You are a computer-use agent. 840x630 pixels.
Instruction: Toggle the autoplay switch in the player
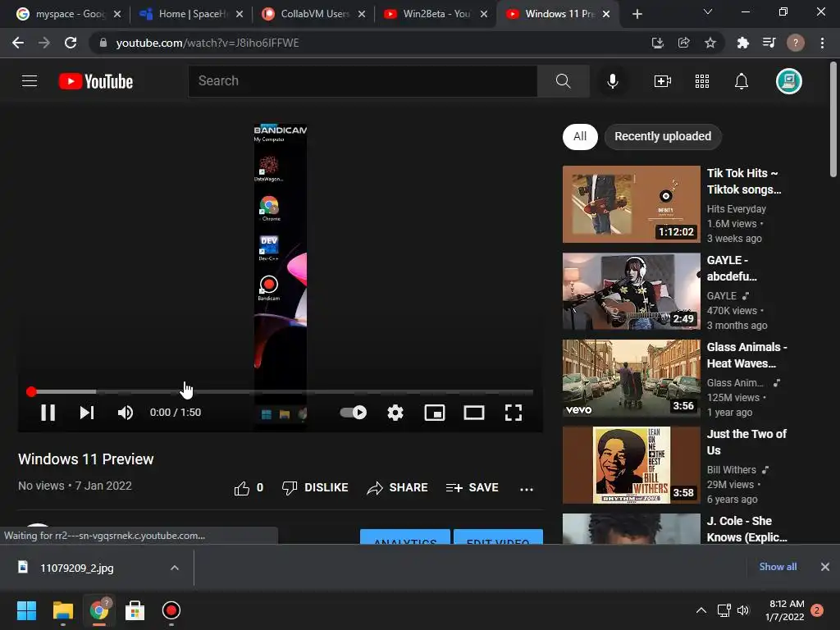[x=354, y=413]
